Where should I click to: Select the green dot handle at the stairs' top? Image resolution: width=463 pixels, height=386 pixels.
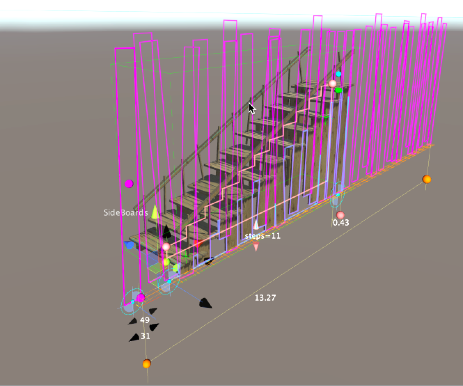tap(339, 90)
